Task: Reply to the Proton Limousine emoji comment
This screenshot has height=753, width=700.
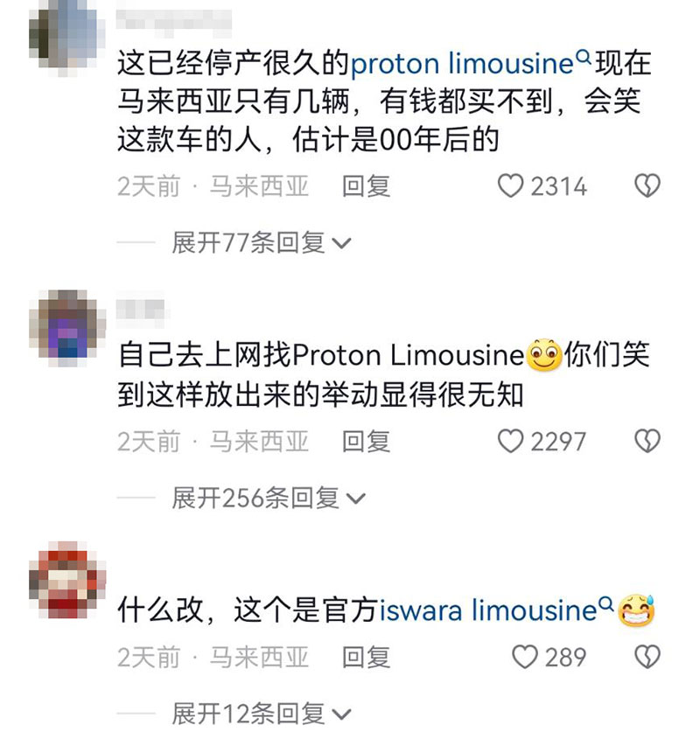Action: [x=366, y=442]
